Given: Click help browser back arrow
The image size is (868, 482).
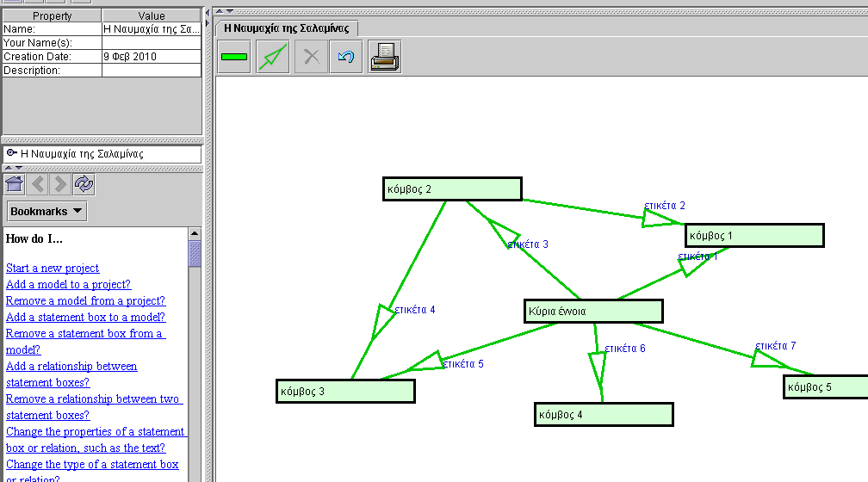Looking at the screenshot, I should pyautogui.click(x=38, y=183).
